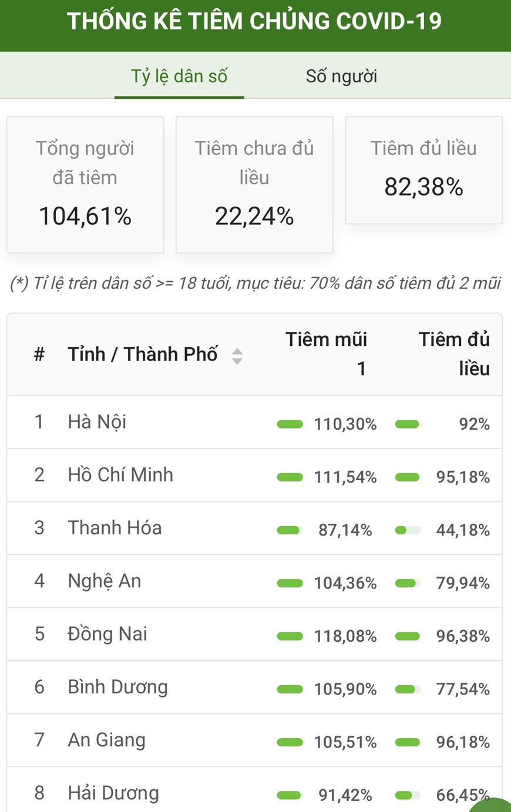Viewport: 511px width, 812px height.
Task: Switch to the Số người tab
Action: 341,76
